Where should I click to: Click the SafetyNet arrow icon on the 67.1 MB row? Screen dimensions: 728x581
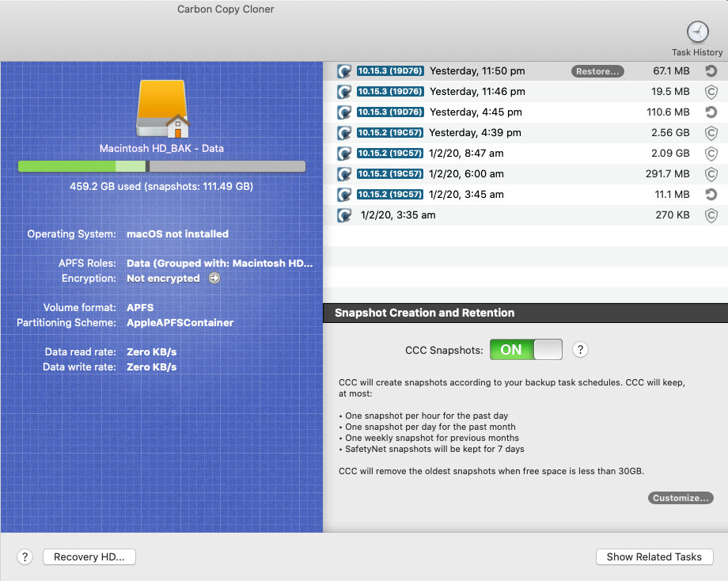(x=711, y=71)
